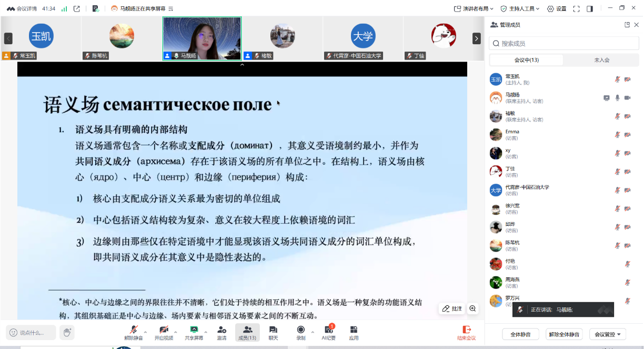Switch to 未入会 tab
Screen dimensions: 644x349
[601, 60]
